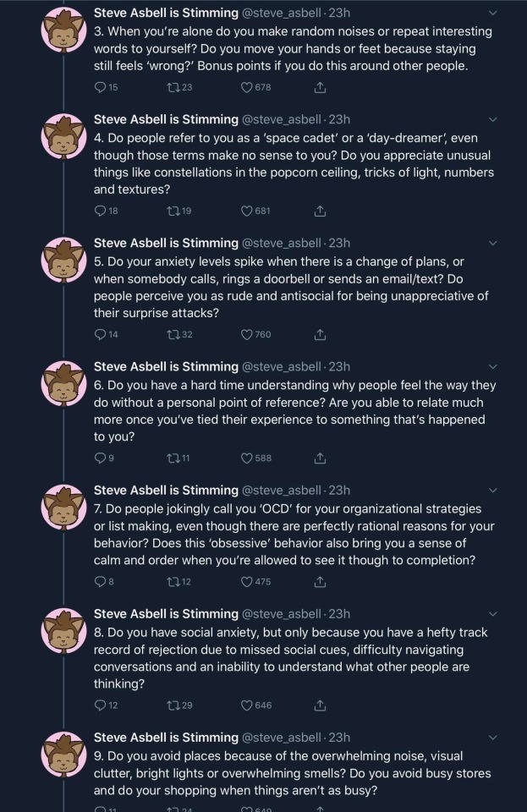Screen dimensions: 527x812
Task: Like tweet 4 with 681 likes
Action: [247, 211]
